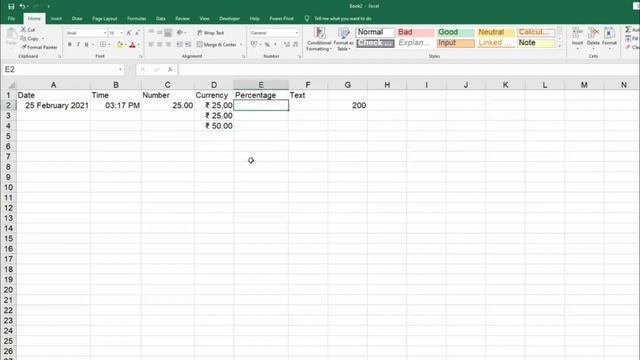This screenshot has height=360, width=640.
Task: Center text horizontally in the Alignment group
Action: [x=160, y=44]
